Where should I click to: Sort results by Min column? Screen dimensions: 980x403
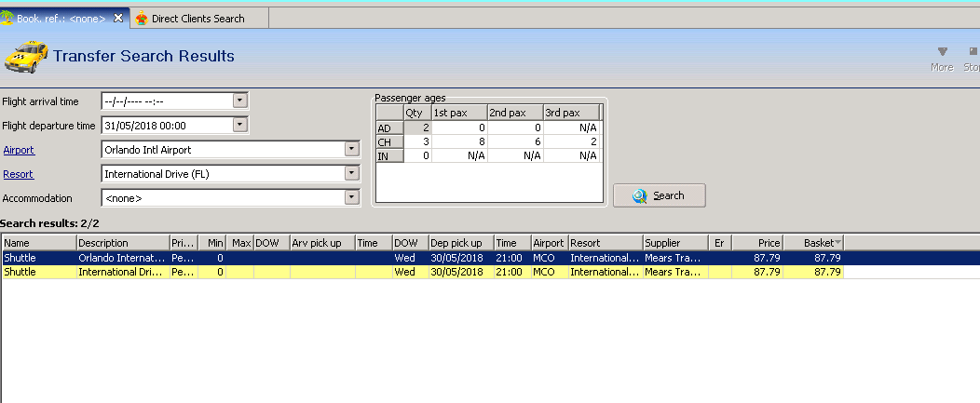(211, 243)
